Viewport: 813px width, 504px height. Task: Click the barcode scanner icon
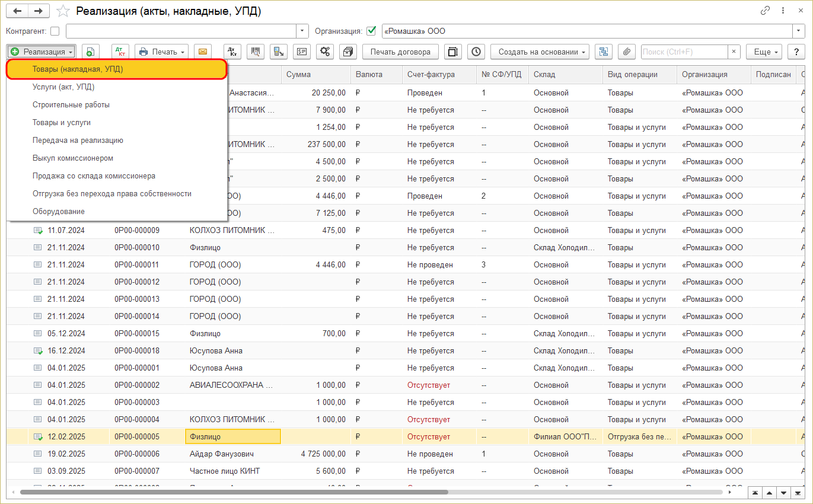tap(256, 52)
